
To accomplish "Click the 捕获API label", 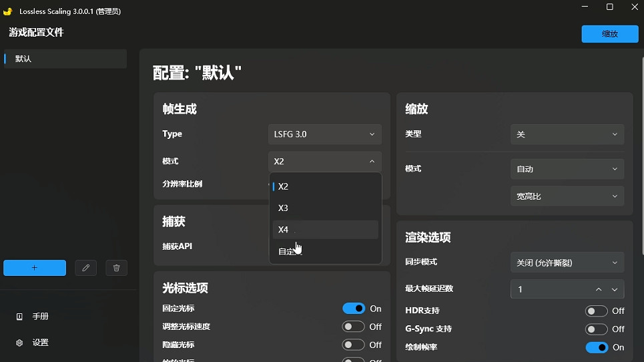I will 178,246.
